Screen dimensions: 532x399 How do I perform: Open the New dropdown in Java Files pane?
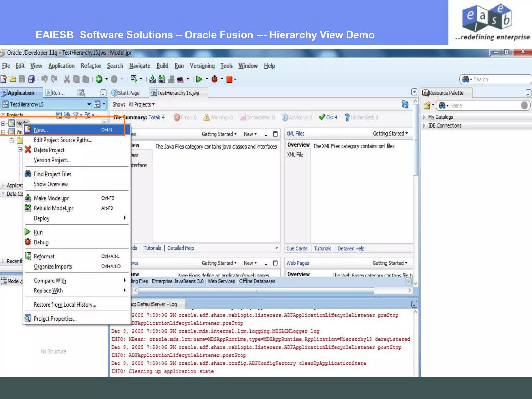[250, 134]
